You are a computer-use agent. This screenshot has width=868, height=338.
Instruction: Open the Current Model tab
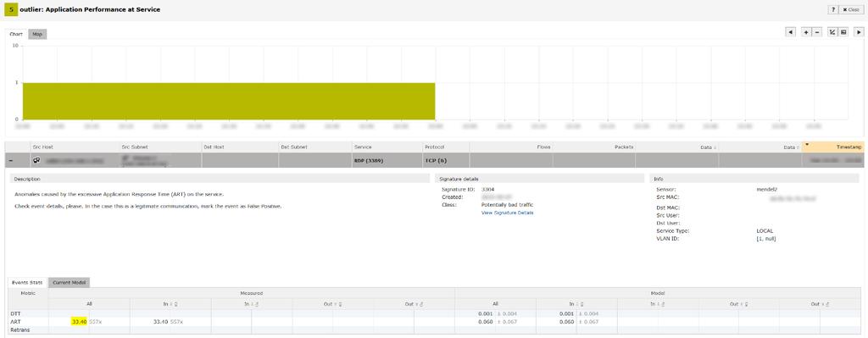click(x=70, y=282)
